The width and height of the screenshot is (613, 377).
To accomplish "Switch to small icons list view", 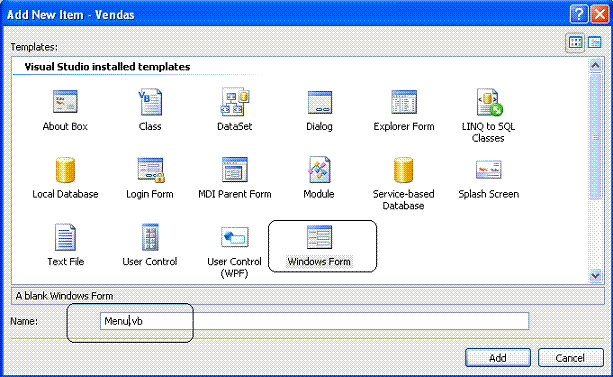I will (x=595, y=42).
